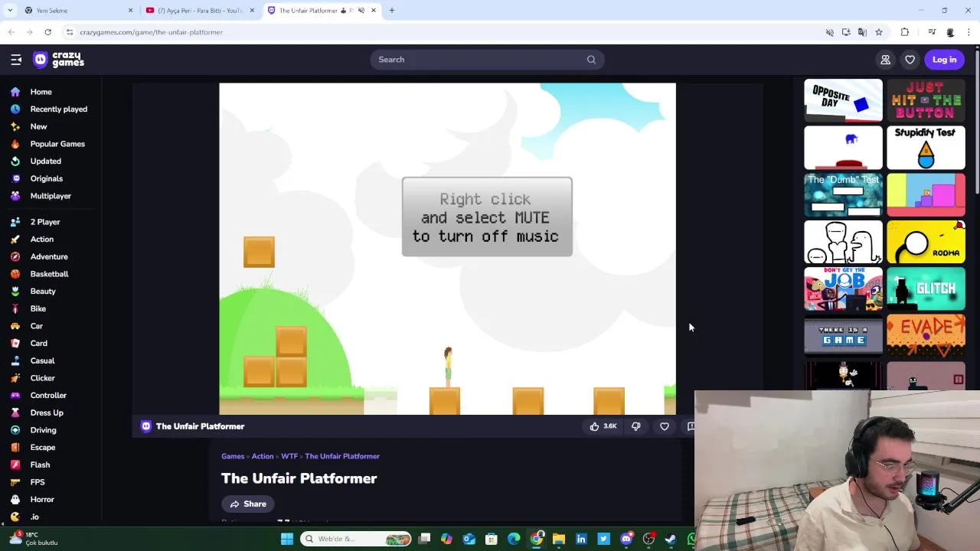The width and height of the screenshot is (980, 551).
Task: Open Don't Get The Job thumbnail
Action: (843, 290)
